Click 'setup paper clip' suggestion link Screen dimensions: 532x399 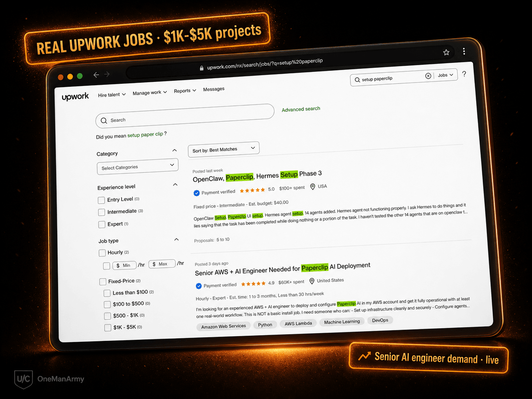coord(145,135)
